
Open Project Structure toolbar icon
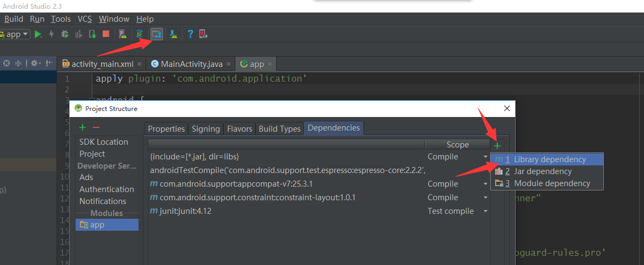coord(157,34)
